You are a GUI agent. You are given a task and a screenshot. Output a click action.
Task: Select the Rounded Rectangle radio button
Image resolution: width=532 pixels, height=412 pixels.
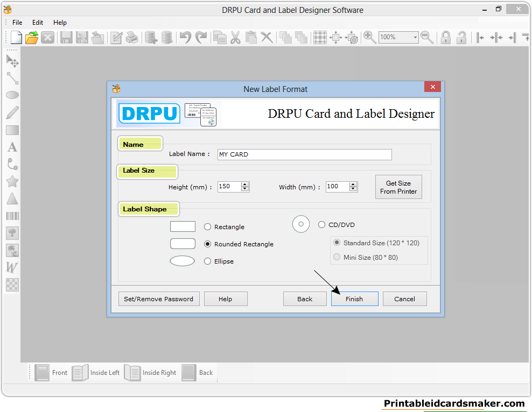click(x=208, y=244)
